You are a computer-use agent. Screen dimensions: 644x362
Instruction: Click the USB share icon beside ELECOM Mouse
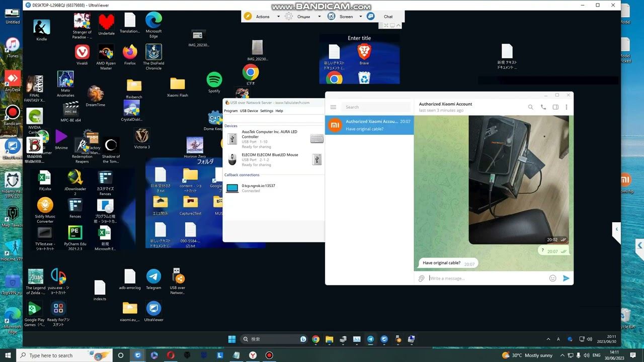coord(317,159)
